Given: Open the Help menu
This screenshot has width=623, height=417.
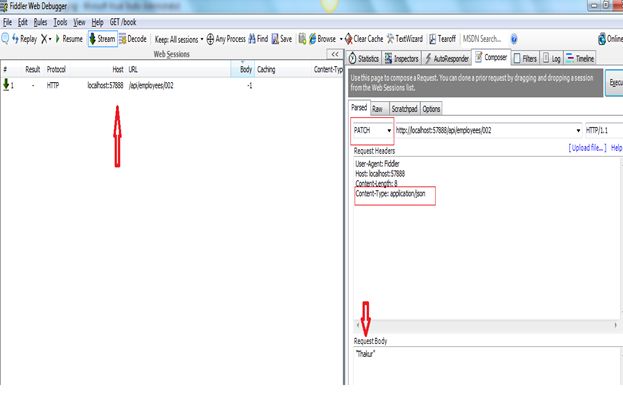Looking at the screenshot, I should [97, 22].
